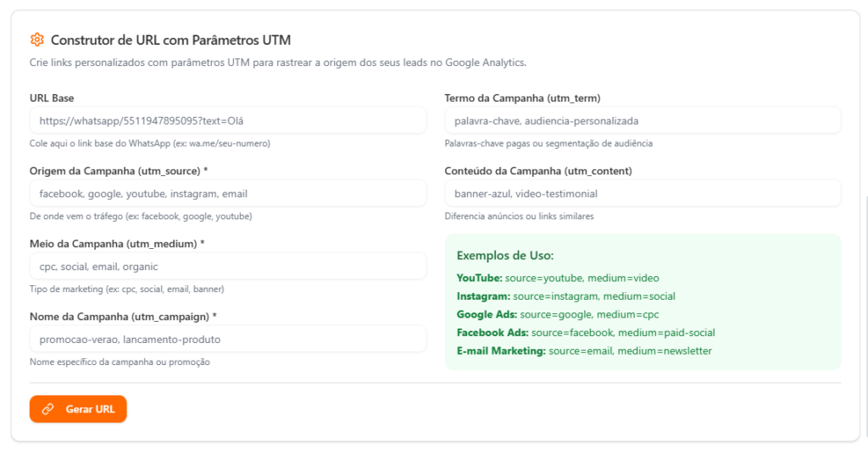Click the Facebook Ads example line

[586, 333]
